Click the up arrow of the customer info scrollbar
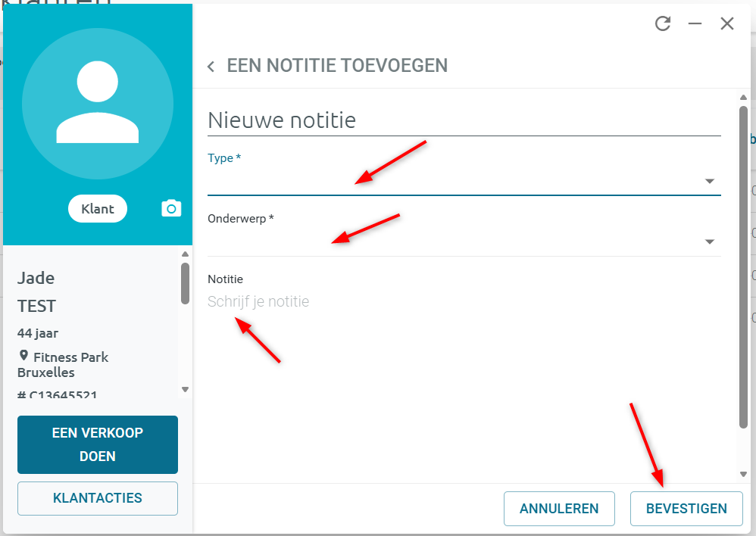The height and width of the screenshot is (536, 756). (185, 254)
